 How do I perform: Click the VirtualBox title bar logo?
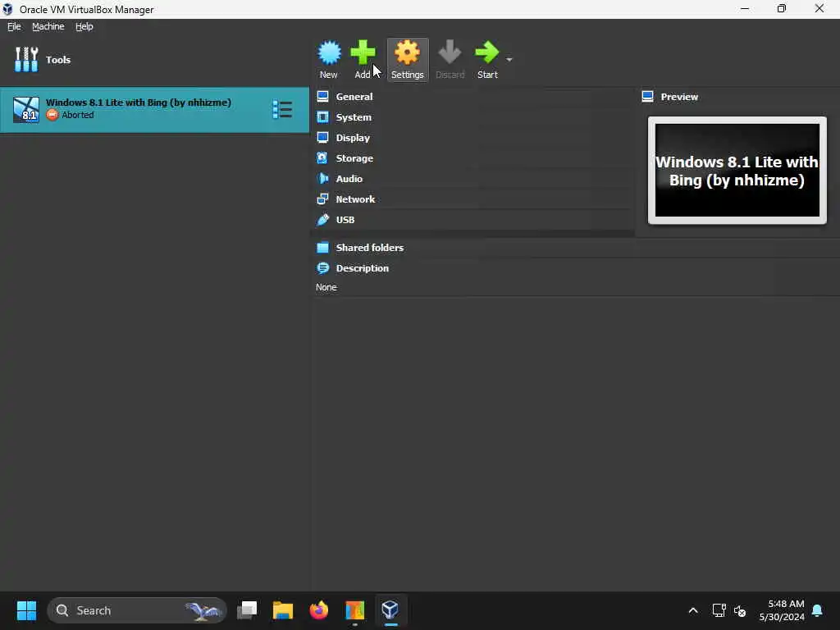tap(7, 9)
